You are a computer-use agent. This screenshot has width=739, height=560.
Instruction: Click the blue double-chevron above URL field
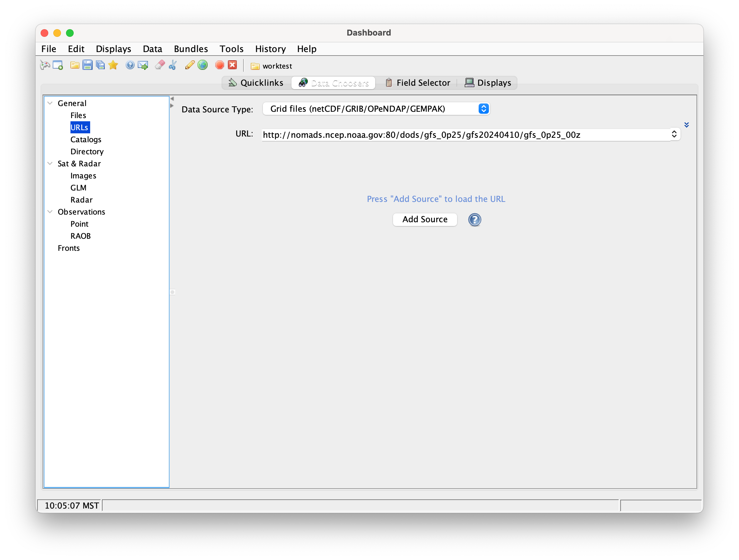686,125
